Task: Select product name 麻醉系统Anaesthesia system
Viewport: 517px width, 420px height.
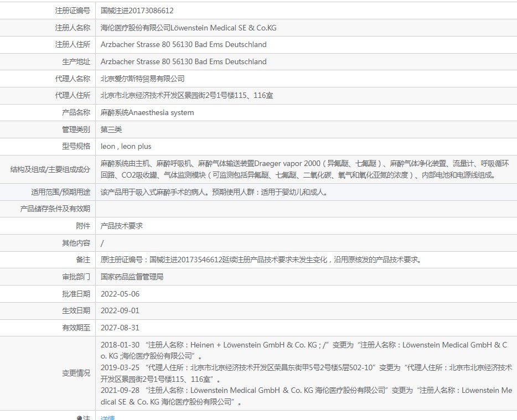Action: click(x=147, y=112)
